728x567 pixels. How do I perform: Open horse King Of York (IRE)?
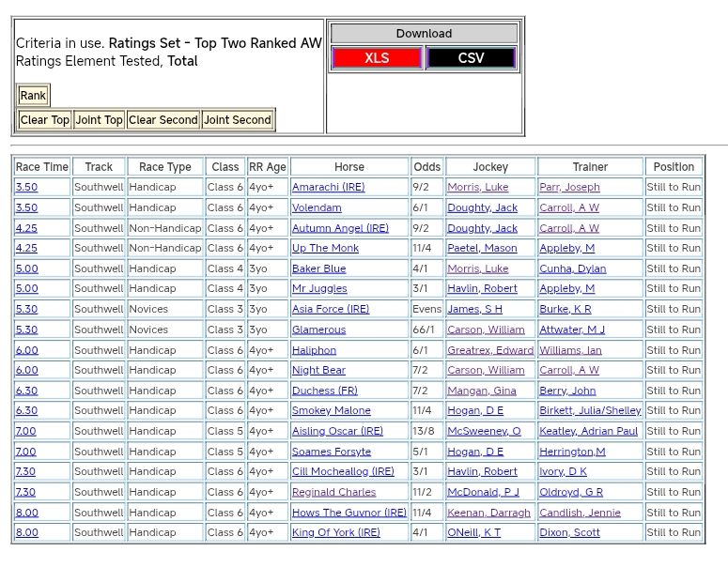click(335, 533)
